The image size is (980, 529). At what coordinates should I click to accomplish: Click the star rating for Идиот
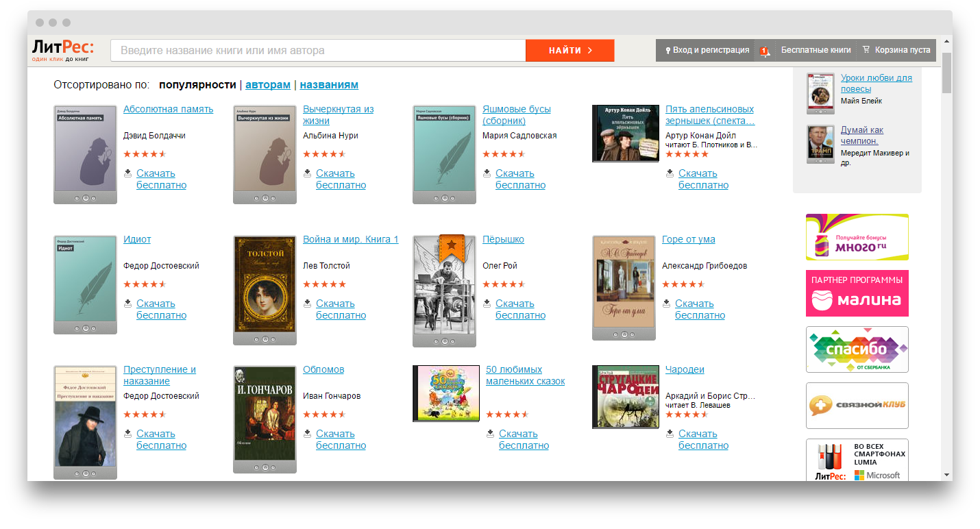(x=145, y=284)
